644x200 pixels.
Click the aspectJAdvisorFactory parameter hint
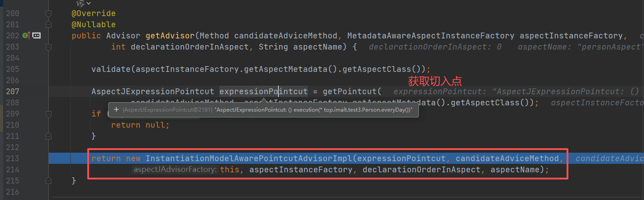[x=175, y=170]
